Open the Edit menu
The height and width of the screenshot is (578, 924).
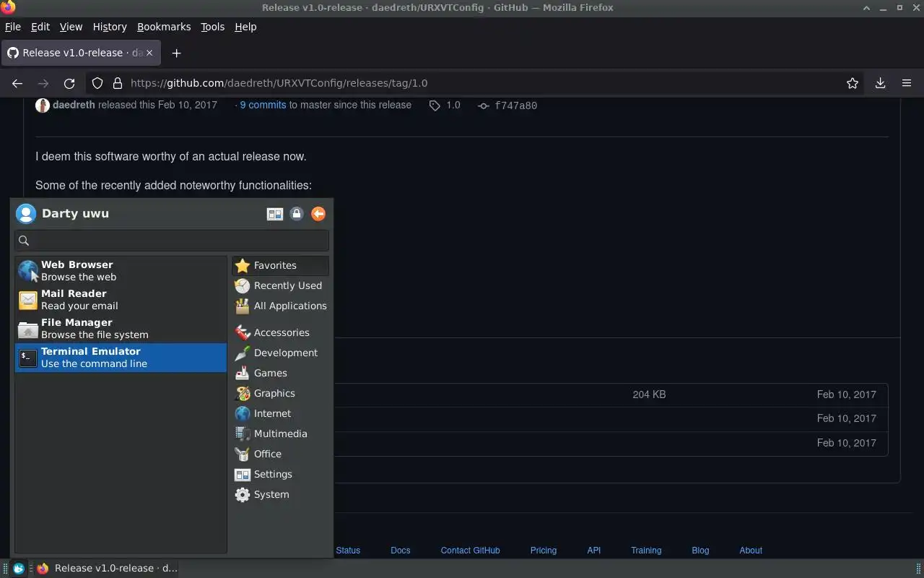click(x=40, y=27)
